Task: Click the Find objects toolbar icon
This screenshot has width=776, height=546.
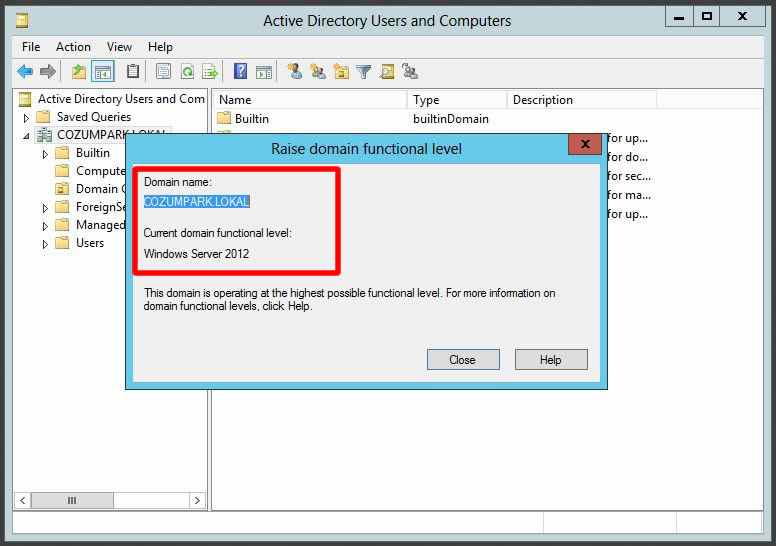Action: 386,72
